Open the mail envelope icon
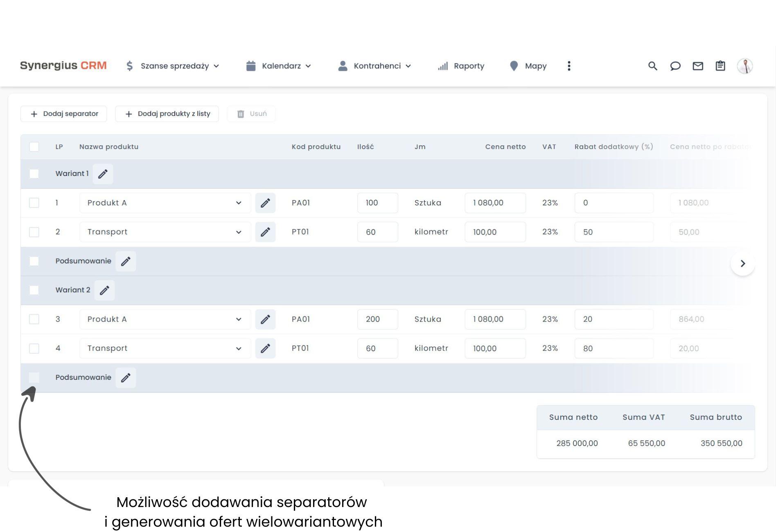The image size is (776, 532). (x=697, y=66)
